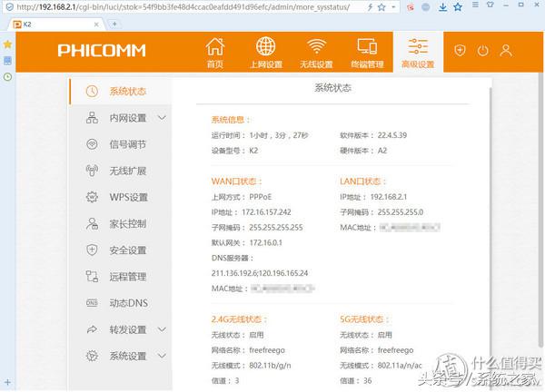Image resolution: width=545 pixels, height=392 pixels.
Task: Click the browser history clock icon in left sidebar
Action: (x=7, y=77)
